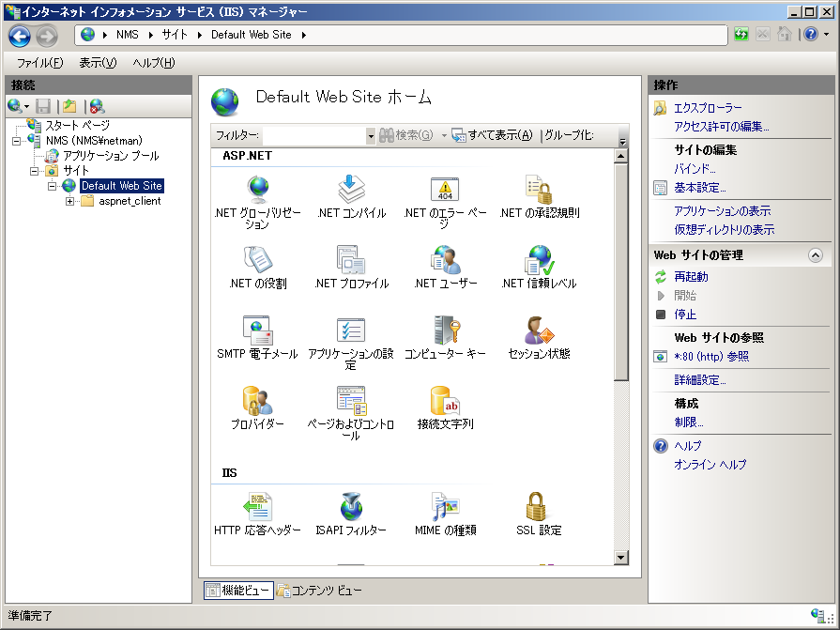Restart the site with 再起動
The height and width of the screenshot is (630, 840).
(691, 277)
